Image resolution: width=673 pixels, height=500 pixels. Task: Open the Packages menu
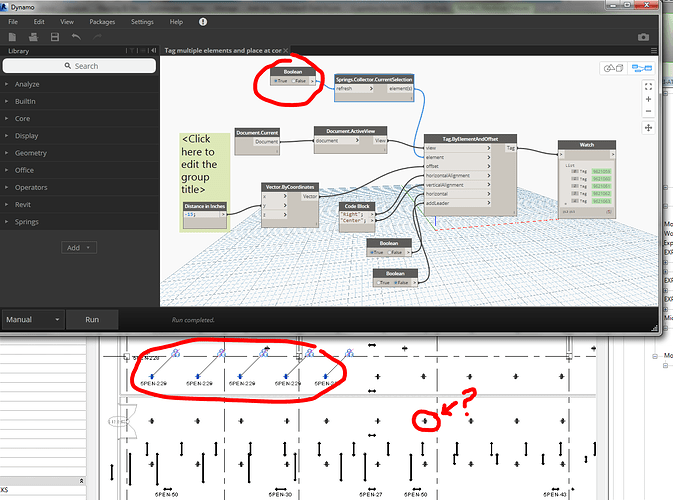pyautogui.click(x=102, y=22)
